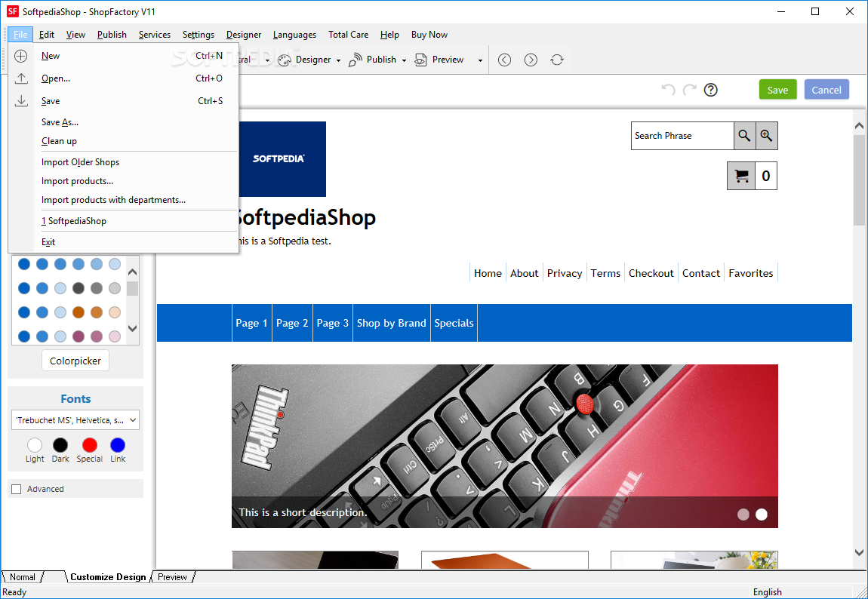Open the Total Care menu
The width and height of the screenshot is (868, 599).
348,34
